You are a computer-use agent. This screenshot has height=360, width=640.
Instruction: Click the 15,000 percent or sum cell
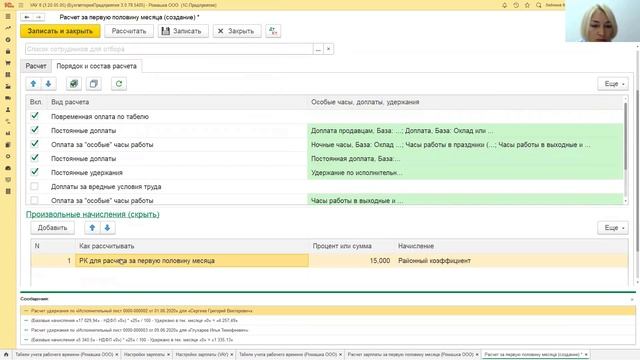click(x=351, y=260)
